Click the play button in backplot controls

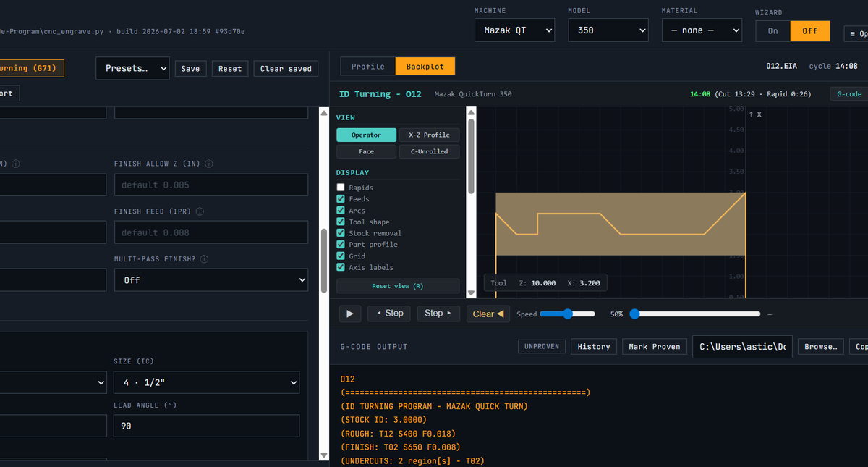(x=350, y=314)
